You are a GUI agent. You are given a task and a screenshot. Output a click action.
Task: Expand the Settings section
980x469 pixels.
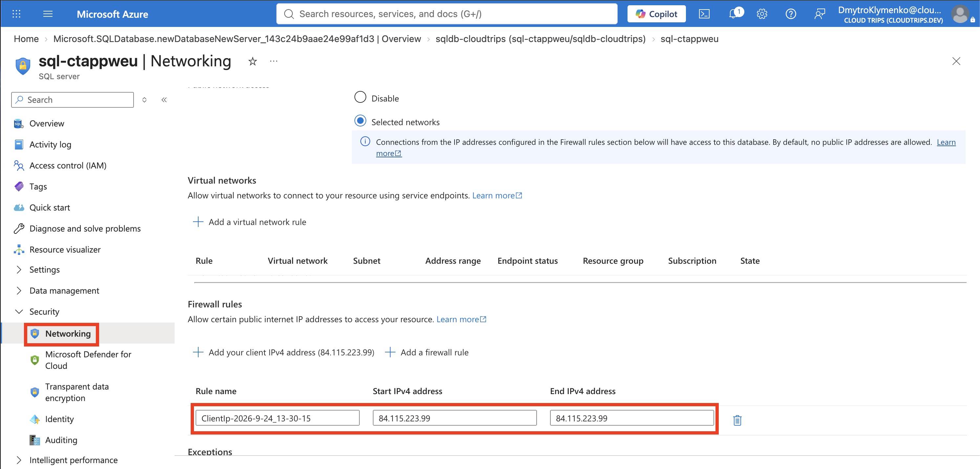(x=19, y=270)
